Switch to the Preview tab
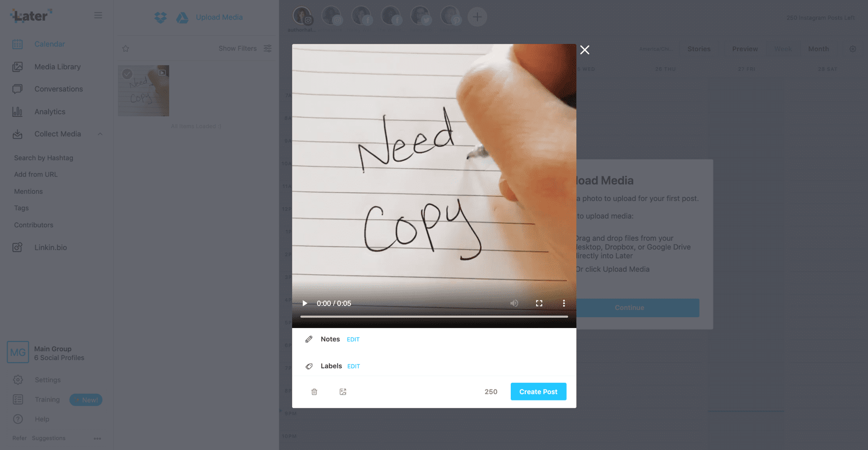Viewport: 868px width, 450px height. pos(745,49)
